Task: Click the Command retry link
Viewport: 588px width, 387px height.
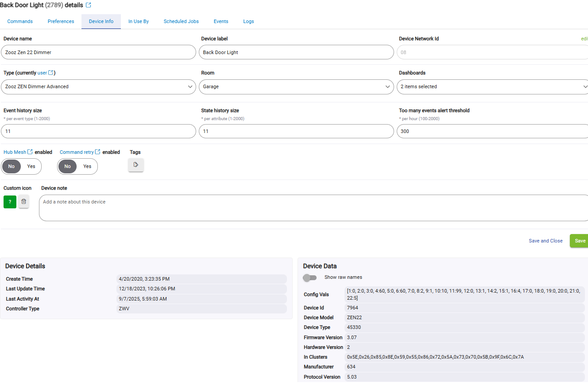Action: [77, 152]
